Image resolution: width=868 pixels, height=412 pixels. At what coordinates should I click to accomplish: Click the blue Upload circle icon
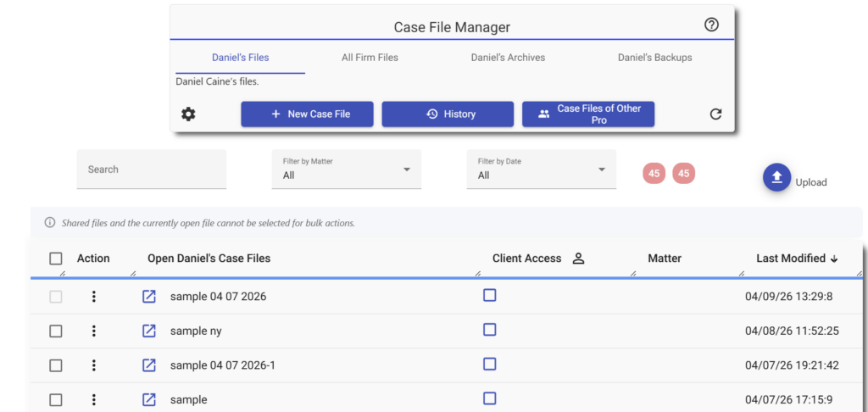(x=776, y=176)
